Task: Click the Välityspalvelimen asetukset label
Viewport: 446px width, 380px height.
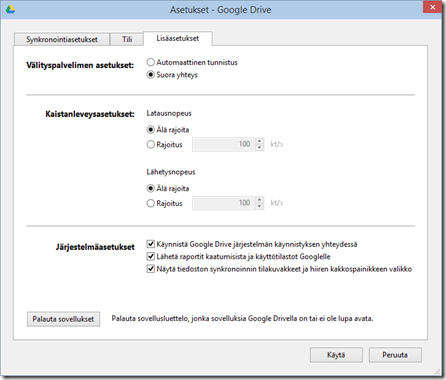Action: (80, 65)
